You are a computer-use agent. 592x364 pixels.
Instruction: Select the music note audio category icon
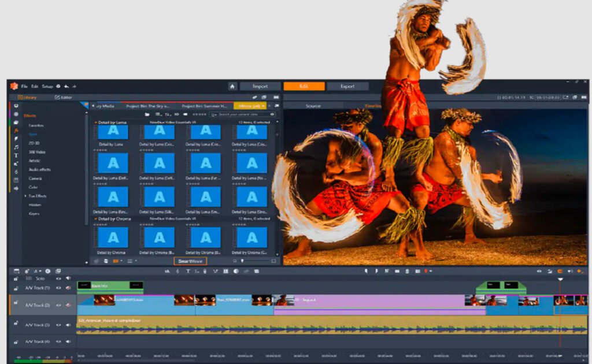pos(16,147)
